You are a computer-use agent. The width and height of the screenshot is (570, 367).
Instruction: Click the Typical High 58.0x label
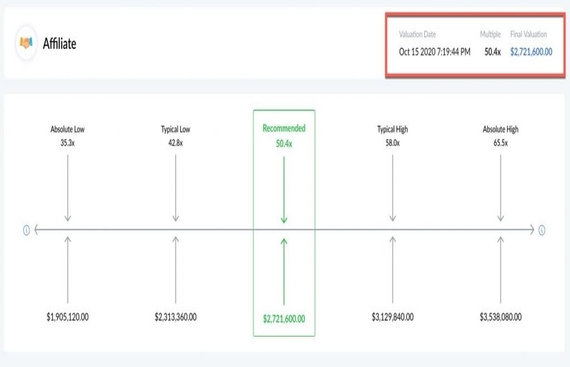tap(393, 136)
